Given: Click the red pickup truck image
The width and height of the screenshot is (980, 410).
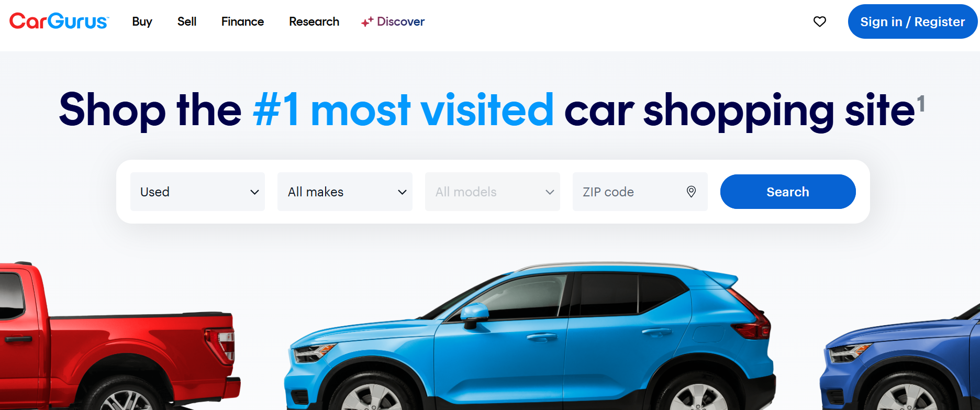Looking at the screenshot, I should [x=118, y=336].
